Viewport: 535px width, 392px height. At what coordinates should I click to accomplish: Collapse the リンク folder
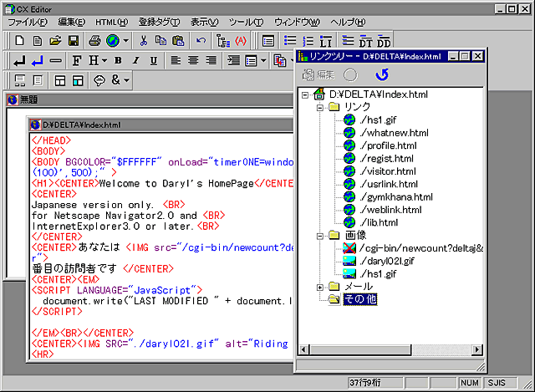[x=320, y=108]
